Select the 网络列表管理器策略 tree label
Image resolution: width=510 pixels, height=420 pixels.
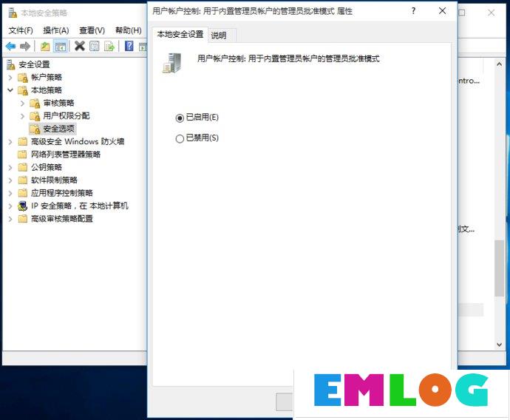(x=66, y=155)
